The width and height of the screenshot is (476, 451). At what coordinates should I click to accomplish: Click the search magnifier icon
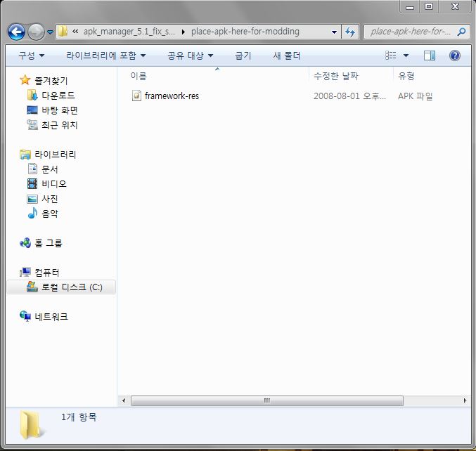461,32
